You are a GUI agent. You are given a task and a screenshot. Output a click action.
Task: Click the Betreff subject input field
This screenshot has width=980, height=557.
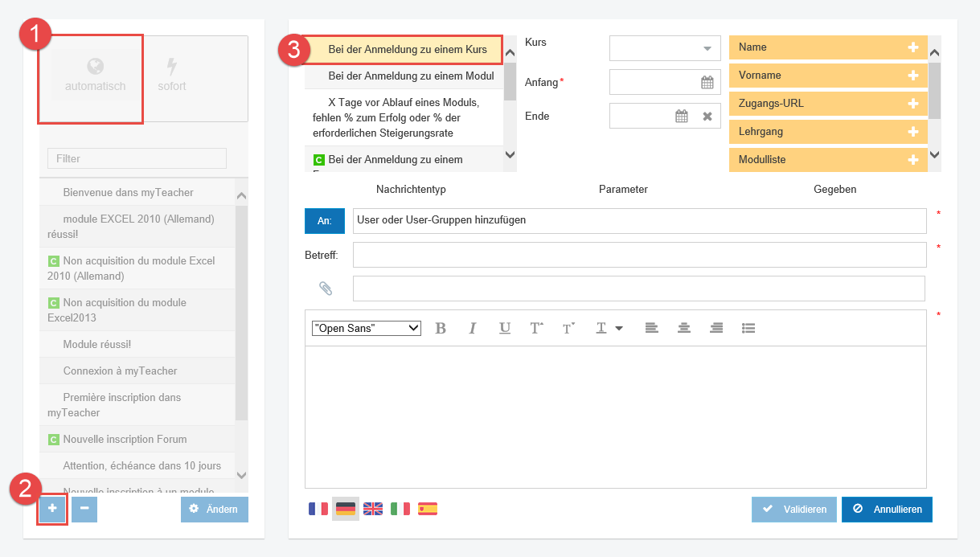coord(639,255)
